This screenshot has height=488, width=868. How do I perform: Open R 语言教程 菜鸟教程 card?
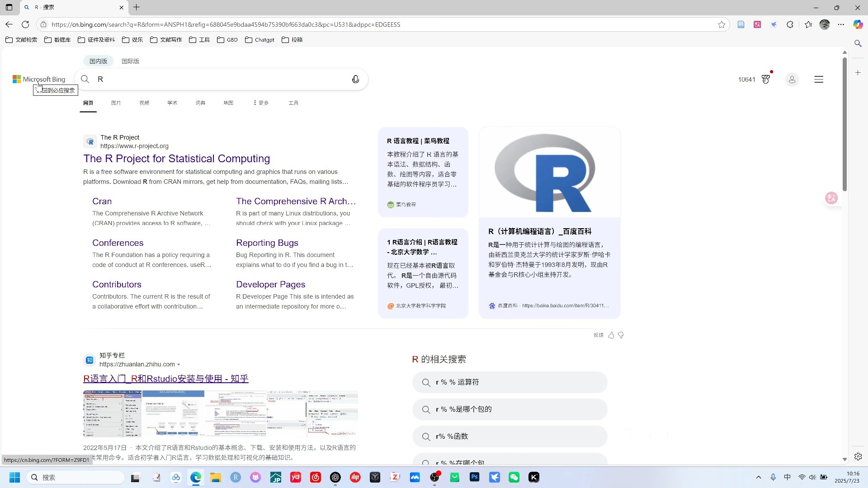[423, 172]
